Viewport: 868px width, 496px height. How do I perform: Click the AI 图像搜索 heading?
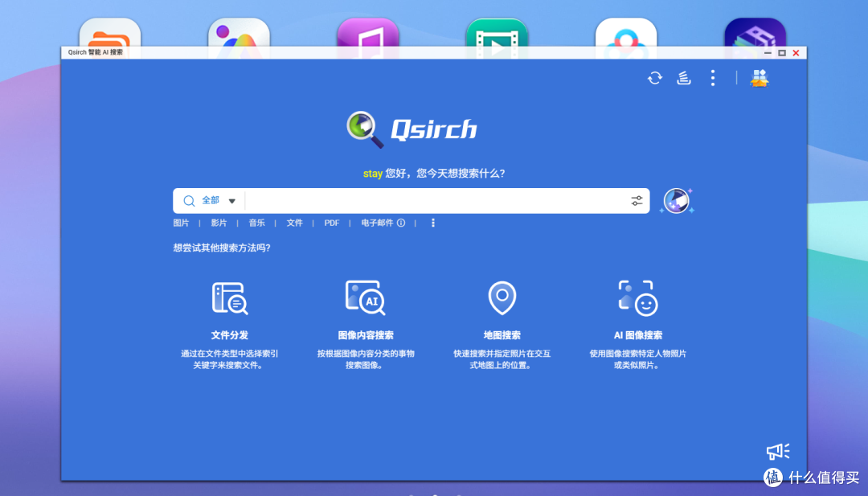637,335
